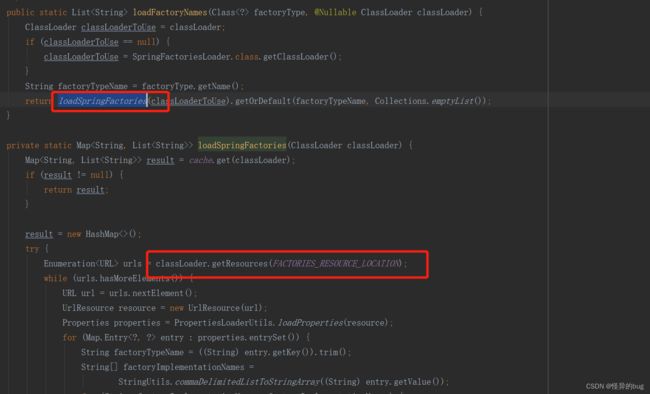Image resolution: width=650 pixels, height=394 pixels.
Task: Click the factoryImplementationNames variable
Action: (184, 367)
